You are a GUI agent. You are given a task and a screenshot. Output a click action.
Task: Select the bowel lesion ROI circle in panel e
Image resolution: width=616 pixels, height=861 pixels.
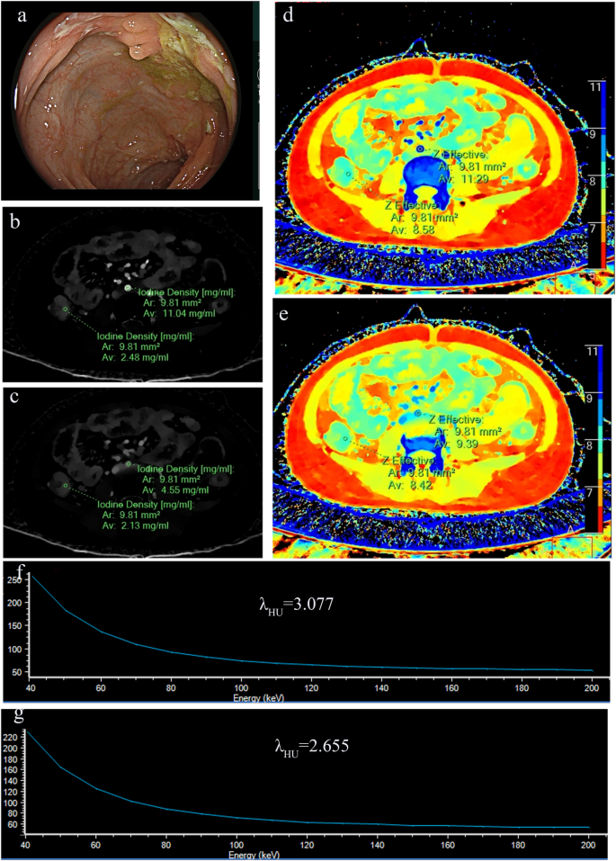[x=345, y=438]
